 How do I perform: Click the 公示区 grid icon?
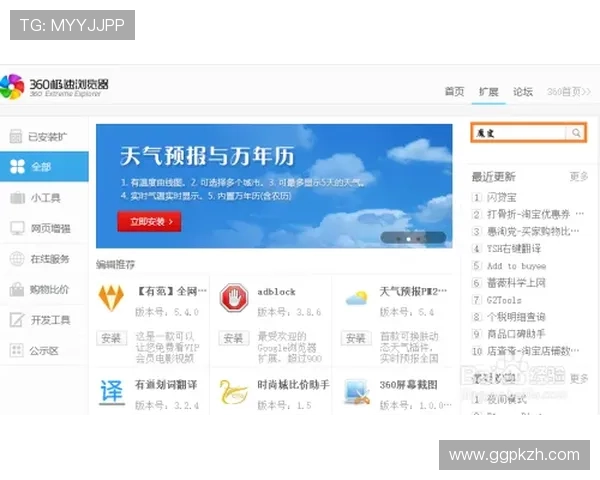coord(16,350)
